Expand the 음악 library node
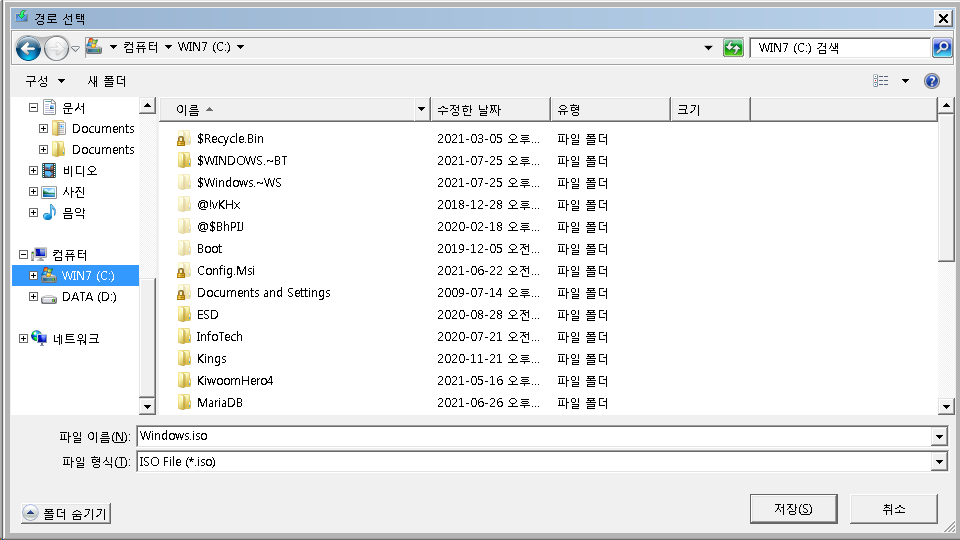Screen dimensions: 960x540 (34, 212)
